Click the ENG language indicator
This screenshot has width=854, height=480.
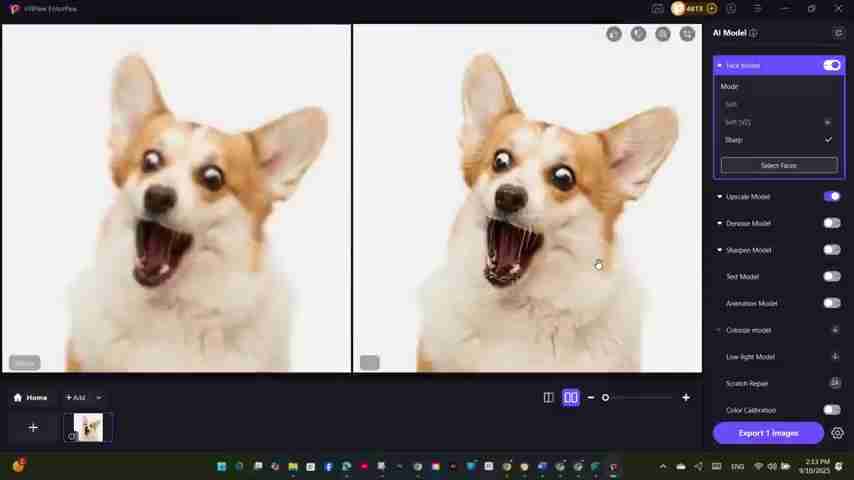737,467
